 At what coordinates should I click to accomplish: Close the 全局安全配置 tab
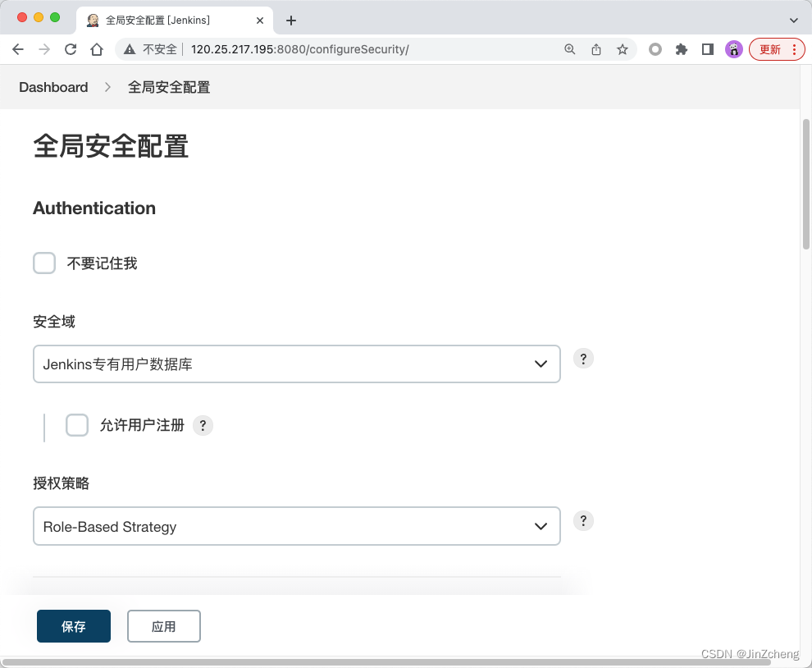260,21
